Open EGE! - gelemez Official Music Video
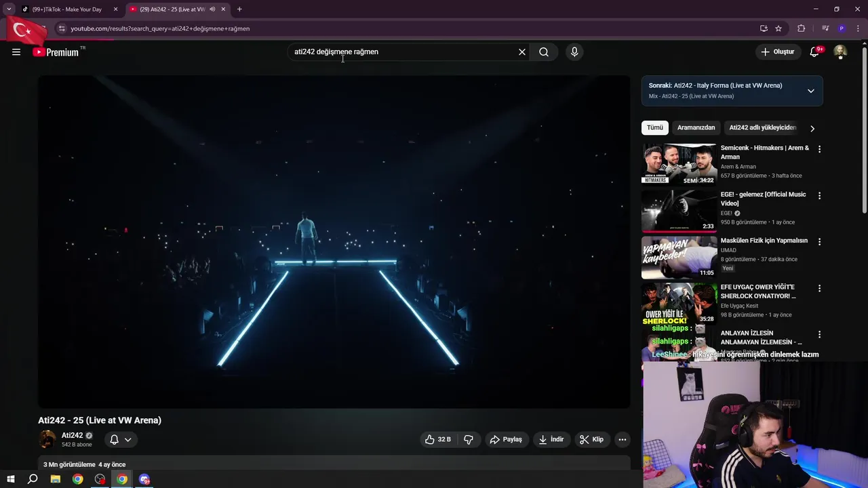Screen dimensions: 868x488 764,199
